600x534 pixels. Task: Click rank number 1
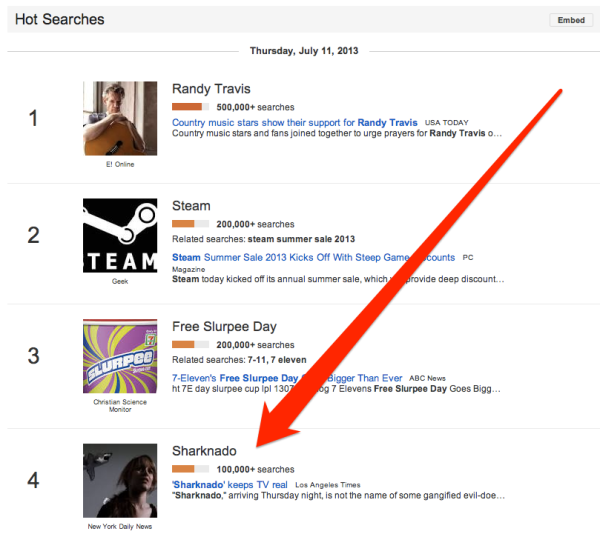33,118
